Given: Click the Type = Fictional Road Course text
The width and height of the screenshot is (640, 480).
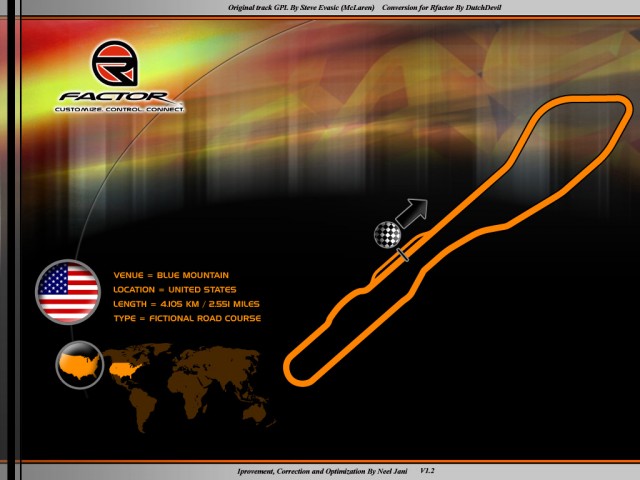Looking at the screenshot, I should (x=187, y=318).
